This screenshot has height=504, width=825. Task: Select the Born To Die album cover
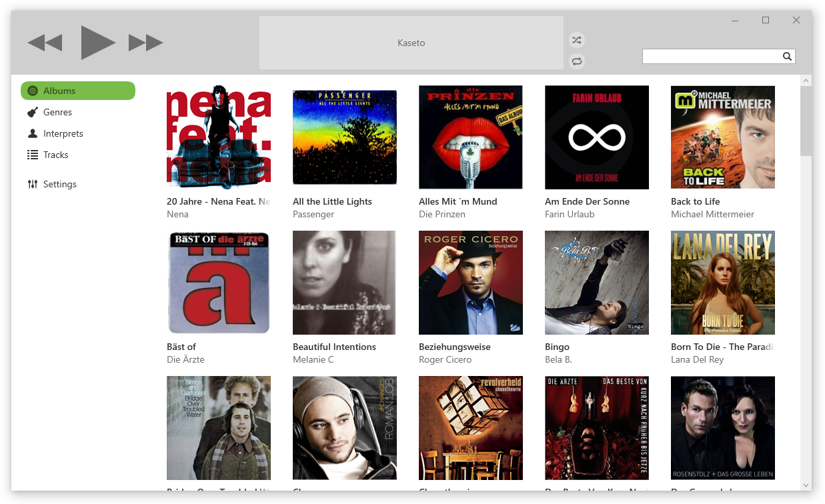[x=723, y=283]
